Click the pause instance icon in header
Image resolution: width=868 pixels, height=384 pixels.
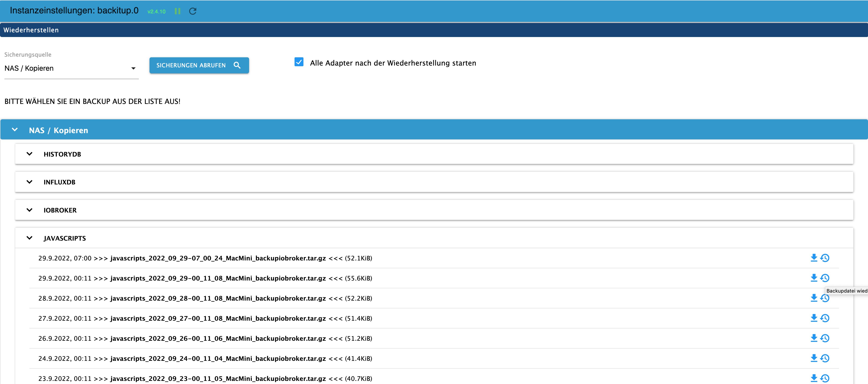pyautogui.click(x=178, y=11)
